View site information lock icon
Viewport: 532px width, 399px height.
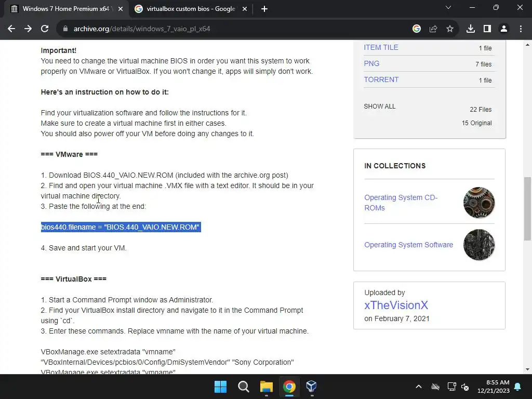(x=65, y=29)
